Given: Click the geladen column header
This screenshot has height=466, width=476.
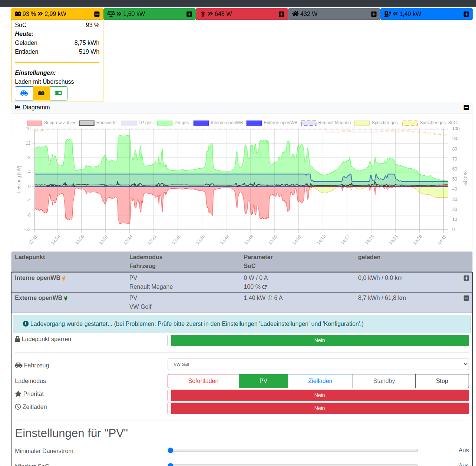Looking at the screenshot, I should (369, 257).
